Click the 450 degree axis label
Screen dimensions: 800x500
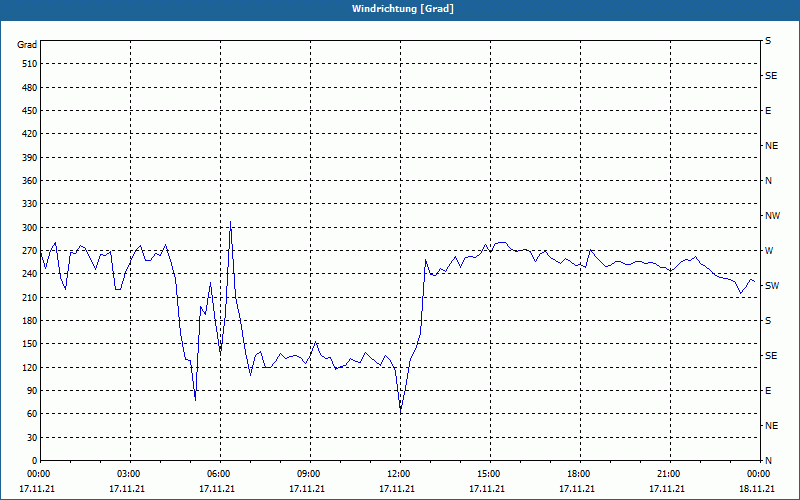(x=29, y=111)
